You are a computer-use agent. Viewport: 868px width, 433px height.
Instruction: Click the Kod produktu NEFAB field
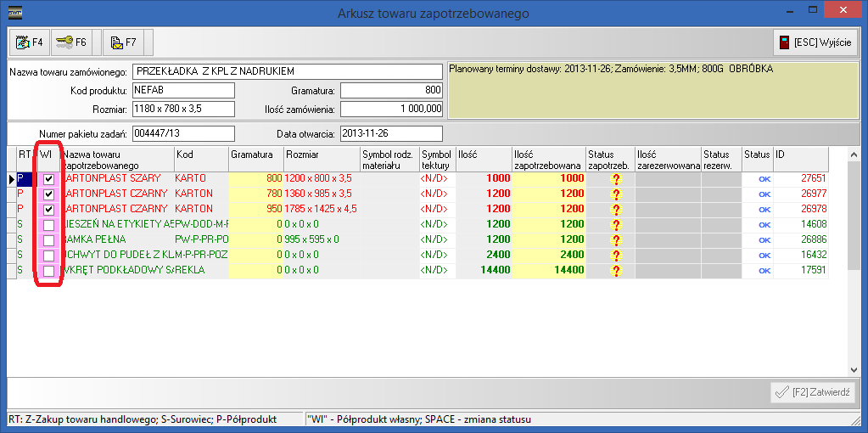coord(182,90)
